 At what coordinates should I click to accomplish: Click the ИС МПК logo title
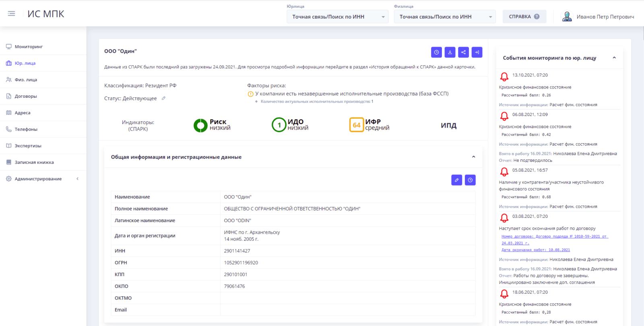[46, 14]
